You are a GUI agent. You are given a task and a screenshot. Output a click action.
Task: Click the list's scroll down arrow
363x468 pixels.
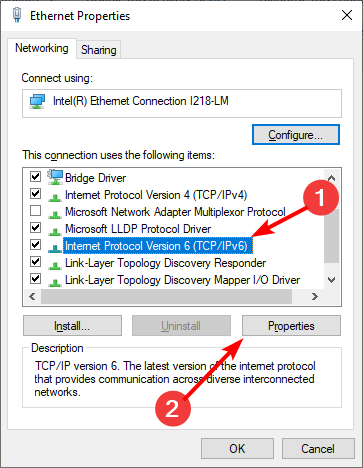pyautogui.click(x=331, y=280)
